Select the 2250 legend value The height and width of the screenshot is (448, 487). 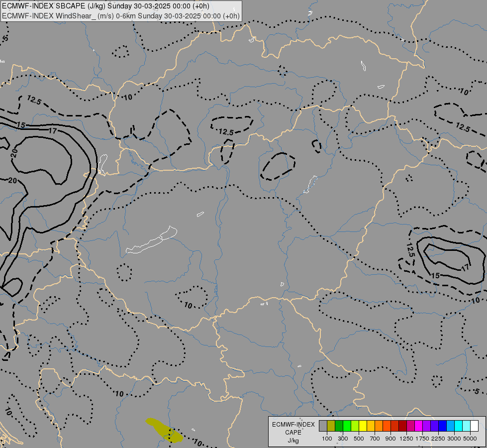click(x=438, y=439)
